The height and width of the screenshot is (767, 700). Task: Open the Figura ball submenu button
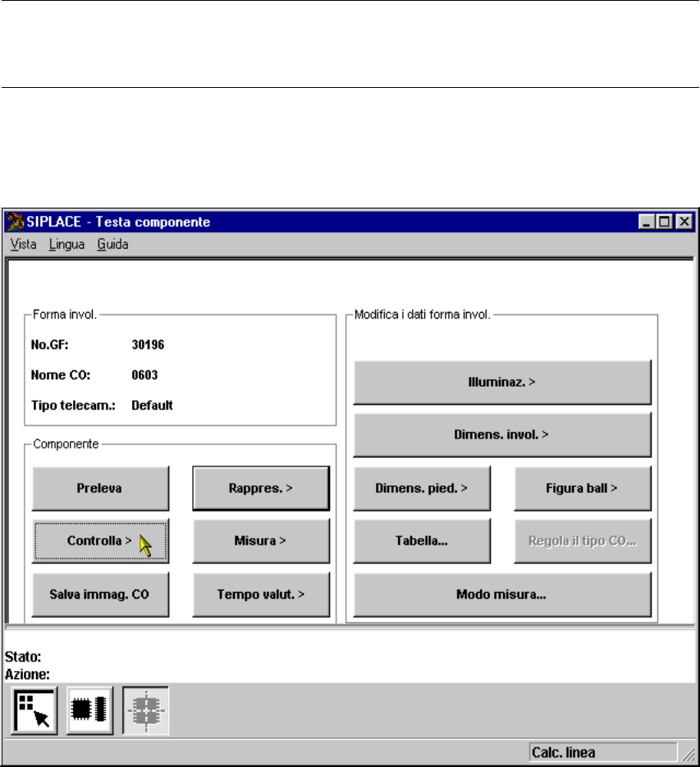(x=583, y=488)
